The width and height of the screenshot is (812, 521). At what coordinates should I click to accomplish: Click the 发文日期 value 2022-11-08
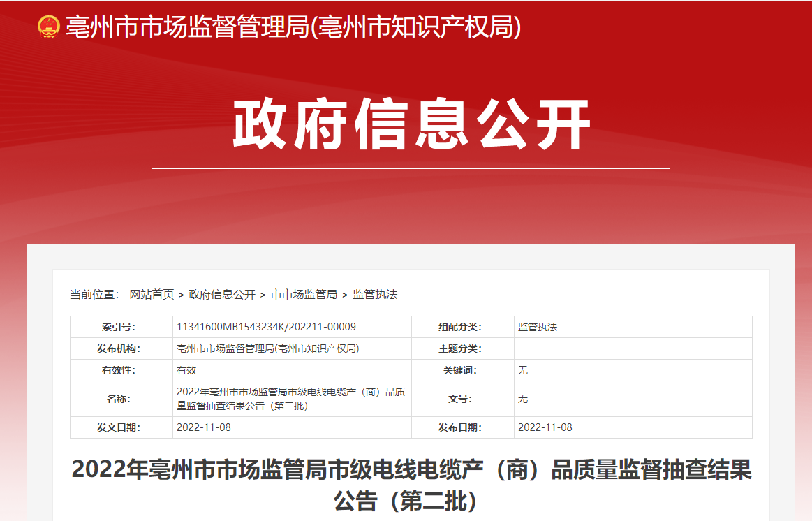click(x=204, y=427)
